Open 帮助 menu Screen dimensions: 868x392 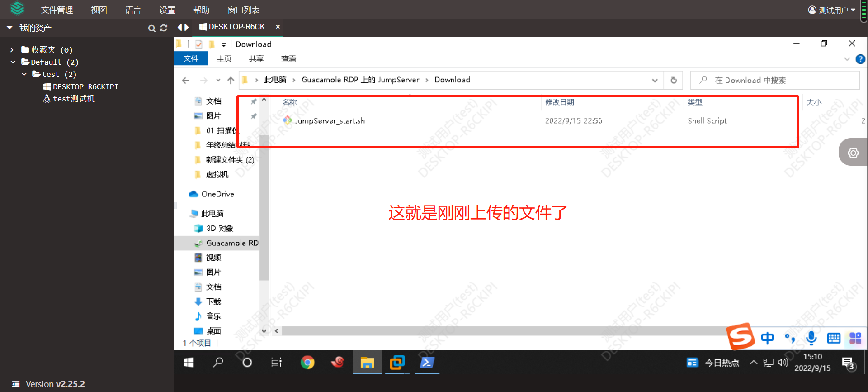tap(201, 10)
